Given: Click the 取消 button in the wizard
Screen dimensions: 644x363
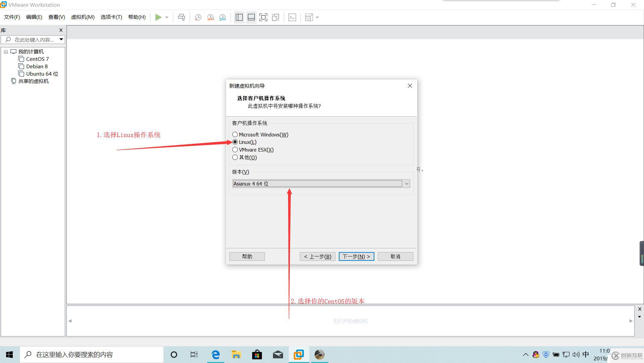Looking at the screenshot, I should (x=395, y=256).
